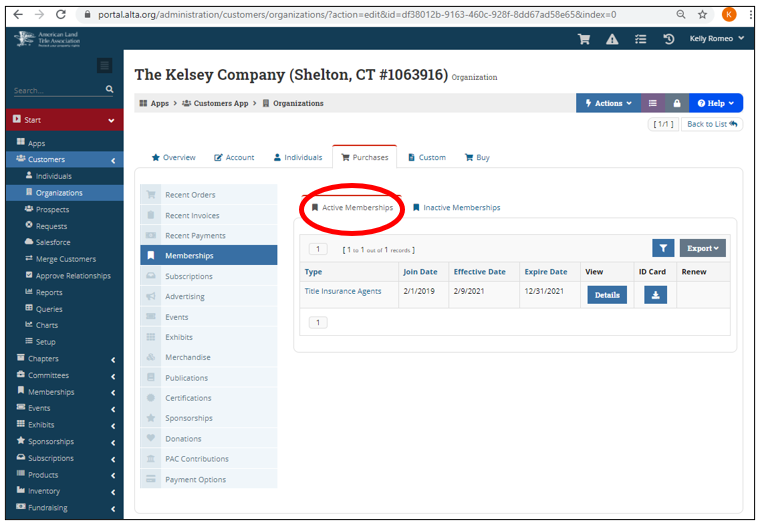This screenshot has width=760, height=526.
Task: Click the browser zoom magnifier icon
Action: click(681, 15)
